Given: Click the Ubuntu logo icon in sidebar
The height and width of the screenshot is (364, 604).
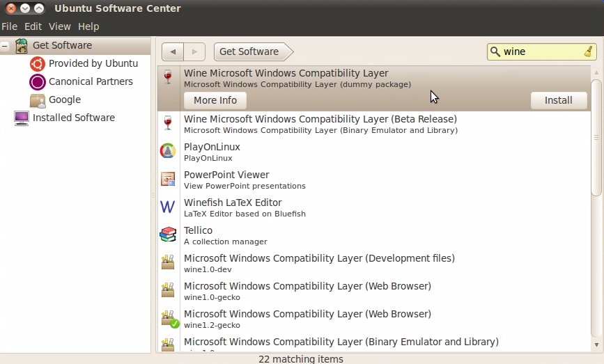Looking at the screenshot, I should coord(38,64).
